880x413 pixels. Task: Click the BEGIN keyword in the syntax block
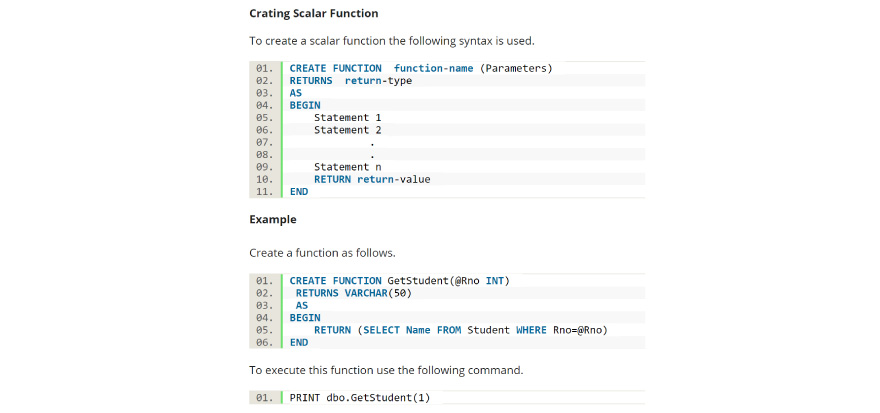pyautogui.click(x=304, y=105)
